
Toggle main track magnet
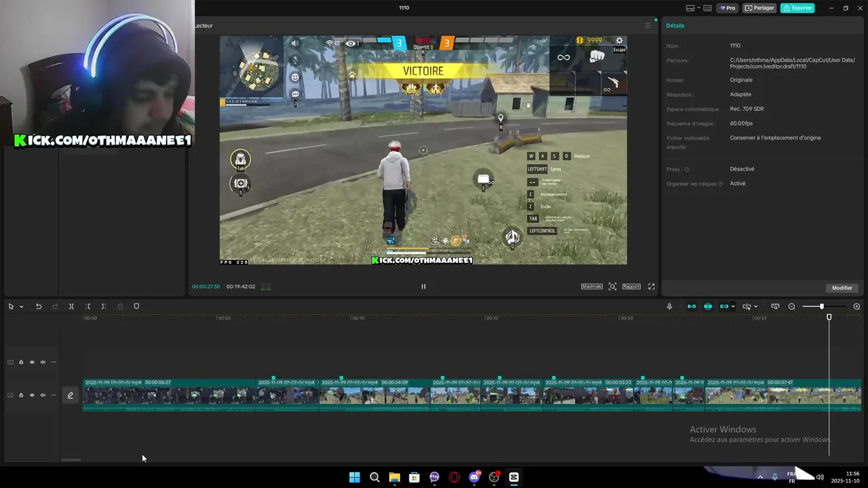click(692, 306)
